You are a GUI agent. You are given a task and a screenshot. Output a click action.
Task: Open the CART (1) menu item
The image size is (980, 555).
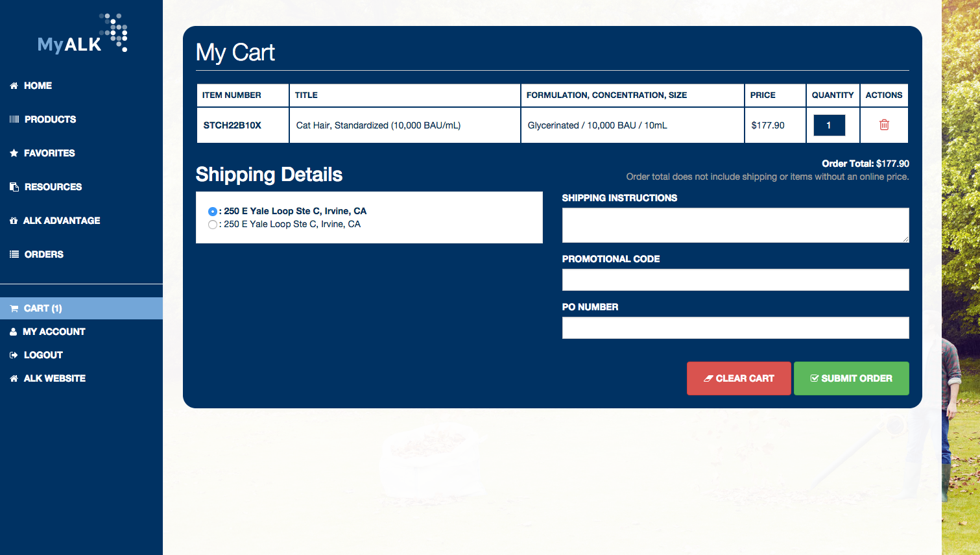[81, 308]
